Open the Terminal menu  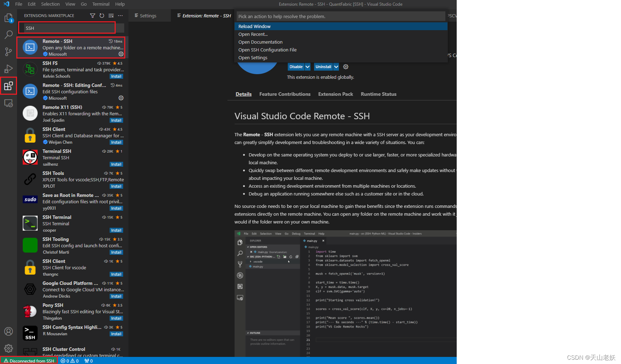tap(101, 4)
